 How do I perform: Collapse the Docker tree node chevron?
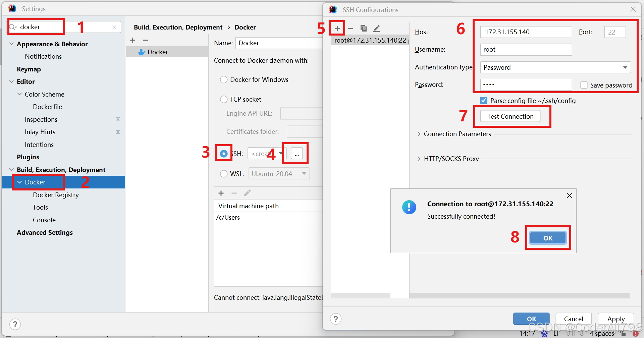(x=19, y=182)
